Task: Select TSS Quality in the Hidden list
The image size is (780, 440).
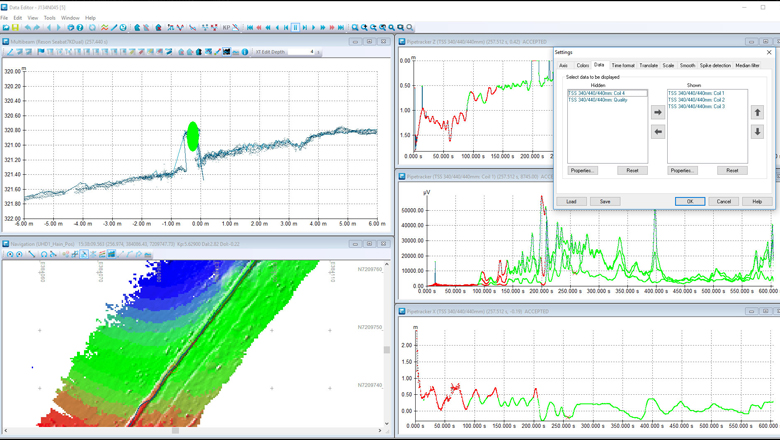Action: 599,100
